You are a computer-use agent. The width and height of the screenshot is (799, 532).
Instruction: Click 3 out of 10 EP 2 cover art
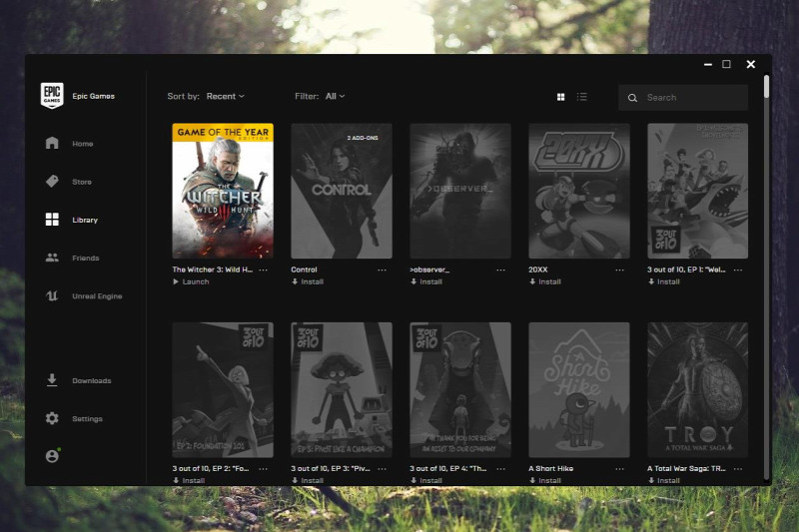[223, 390]
